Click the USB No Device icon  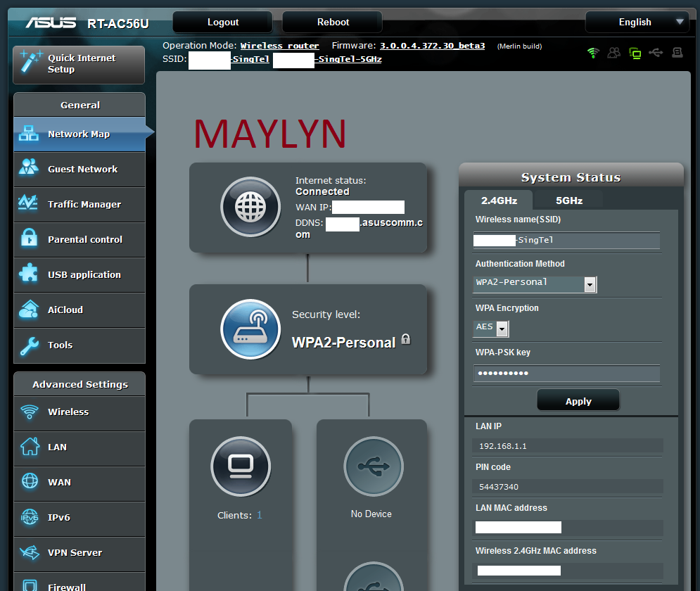click(373, 466)
